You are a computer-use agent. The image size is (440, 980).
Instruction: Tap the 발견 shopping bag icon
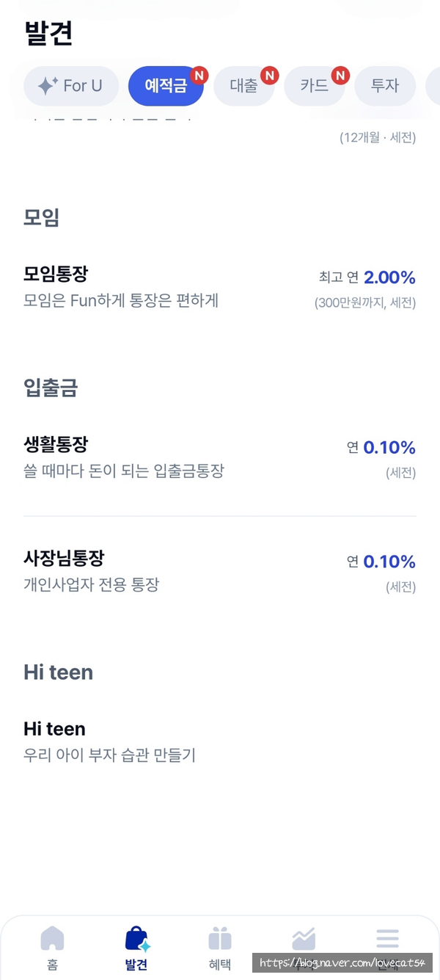[136, 939]
